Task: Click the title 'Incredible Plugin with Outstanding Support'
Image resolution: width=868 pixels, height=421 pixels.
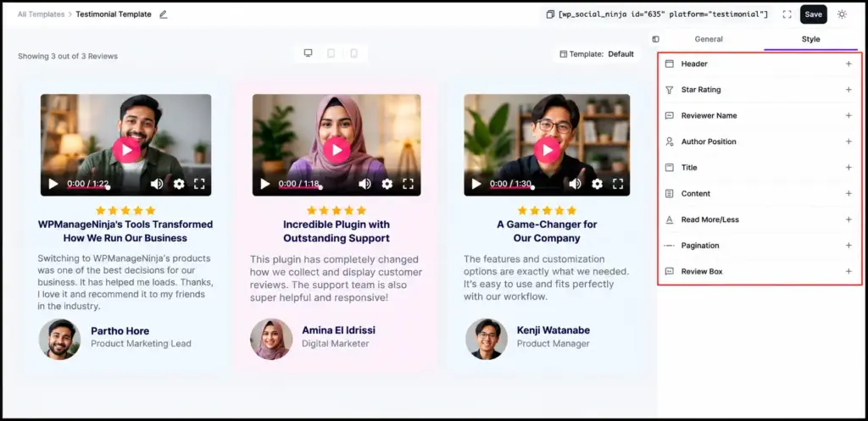Action: click(337, 231)
